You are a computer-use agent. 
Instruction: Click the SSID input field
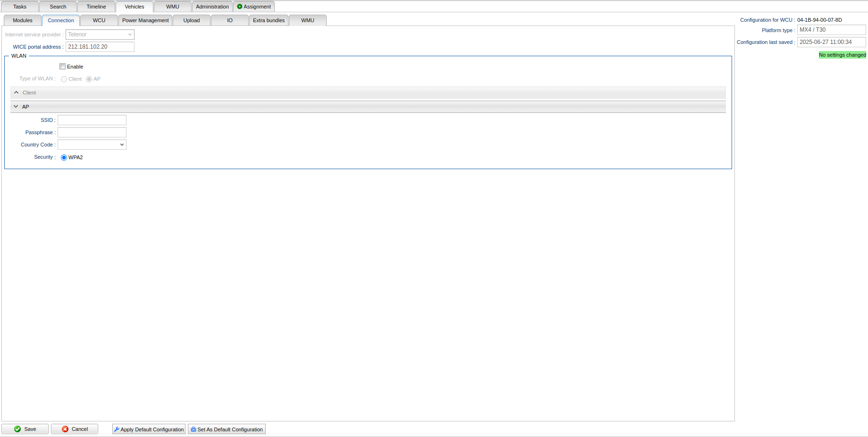click(x=92, y=120)
